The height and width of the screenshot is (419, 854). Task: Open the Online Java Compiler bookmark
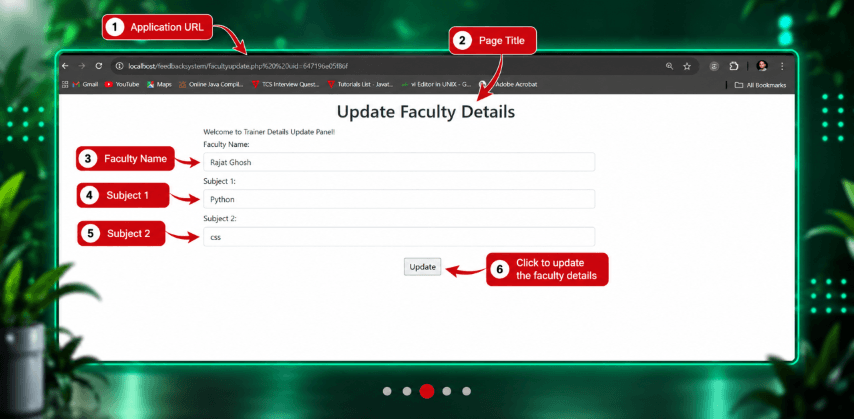(211, 84)
